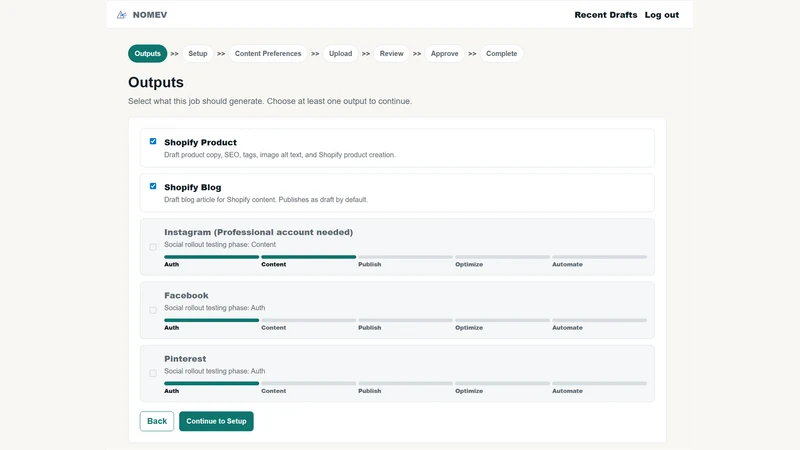Continue to Setup
The height and width of the screenshot is (450, 800).
pos(216,421)
